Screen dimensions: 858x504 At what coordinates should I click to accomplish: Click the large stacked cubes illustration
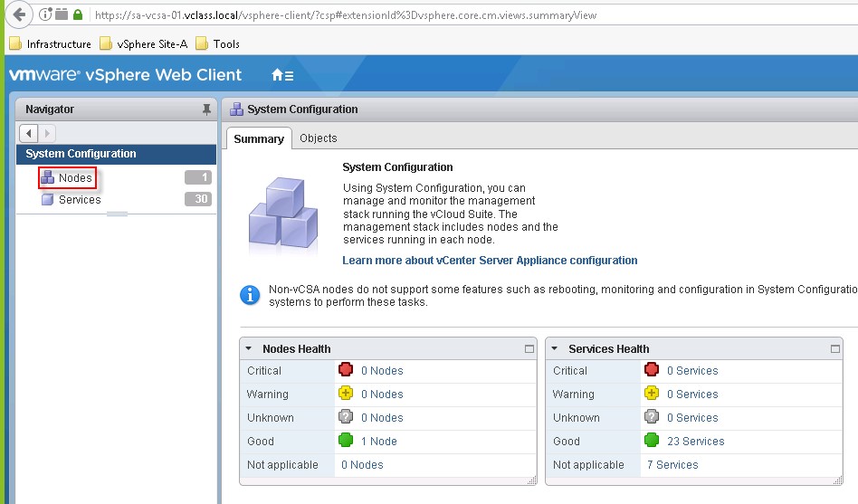tap(283, 213)
